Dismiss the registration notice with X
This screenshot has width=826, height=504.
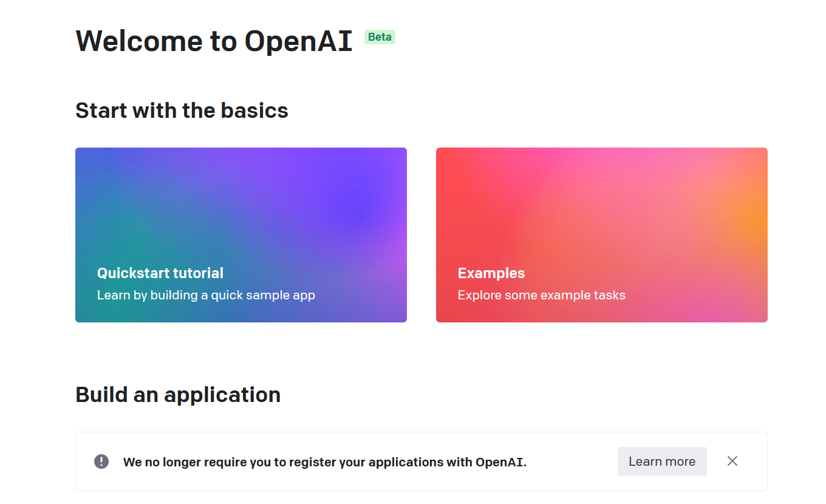[x=732, y=461]
